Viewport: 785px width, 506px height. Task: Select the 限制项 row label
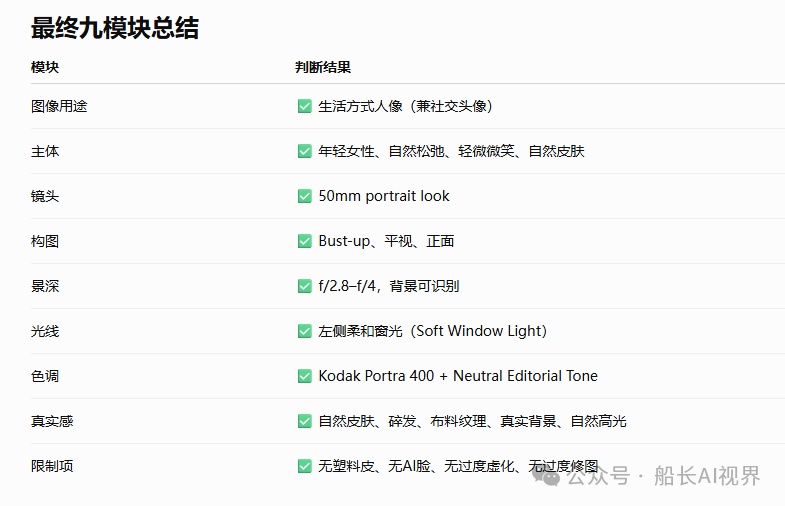pyautogui.click(x=52, y=466)
